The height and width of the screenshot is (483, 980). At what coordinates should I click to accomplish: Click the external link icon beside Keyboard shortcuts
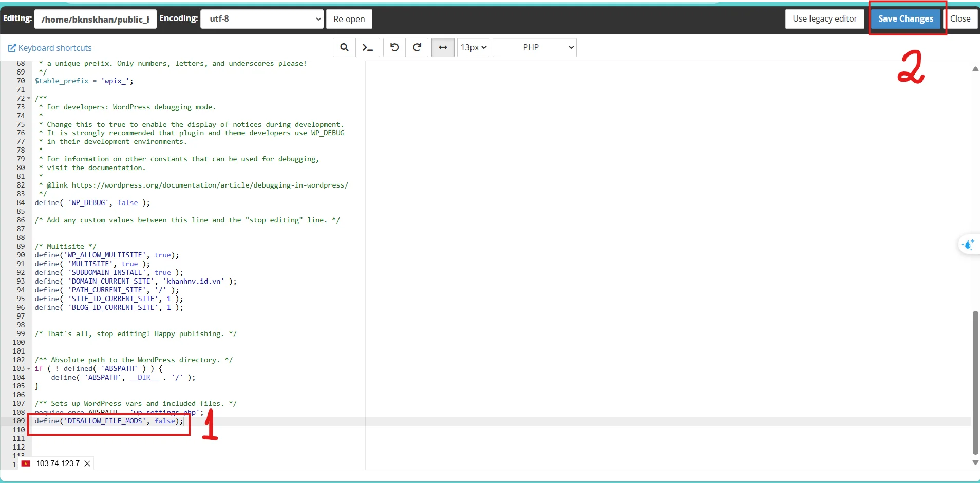tap(12, 48)
